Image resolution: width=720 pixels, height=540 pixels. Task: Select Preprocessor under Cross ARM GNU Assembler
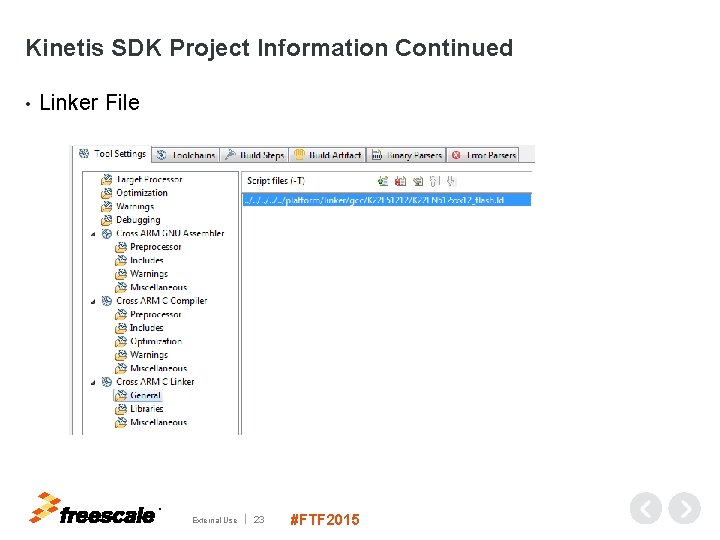(148, 247)
